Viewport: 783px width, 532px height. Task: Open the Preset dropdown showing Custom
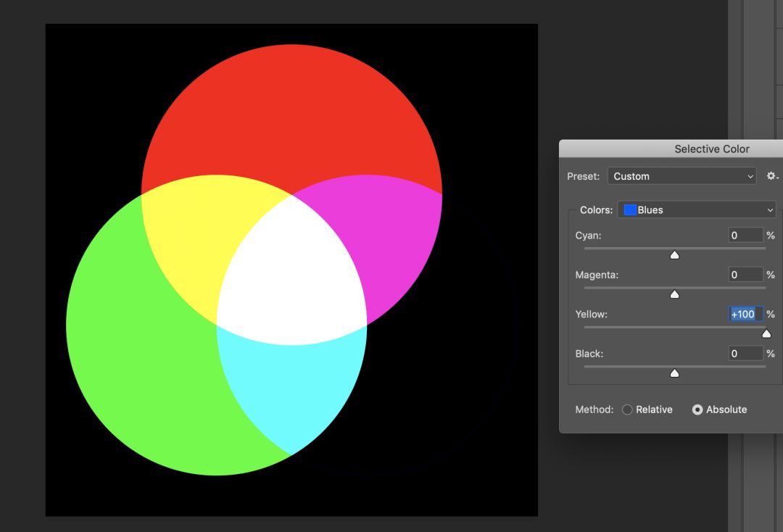pyautogui.click(x=683, y=176)
